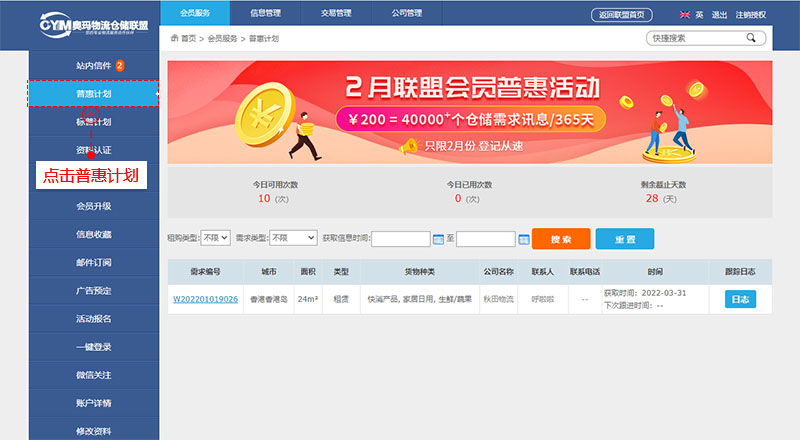The height and width of the screenshot is (440, 800).
Task: Select 会员升级 in the sidebar
Action: [94, 206]
